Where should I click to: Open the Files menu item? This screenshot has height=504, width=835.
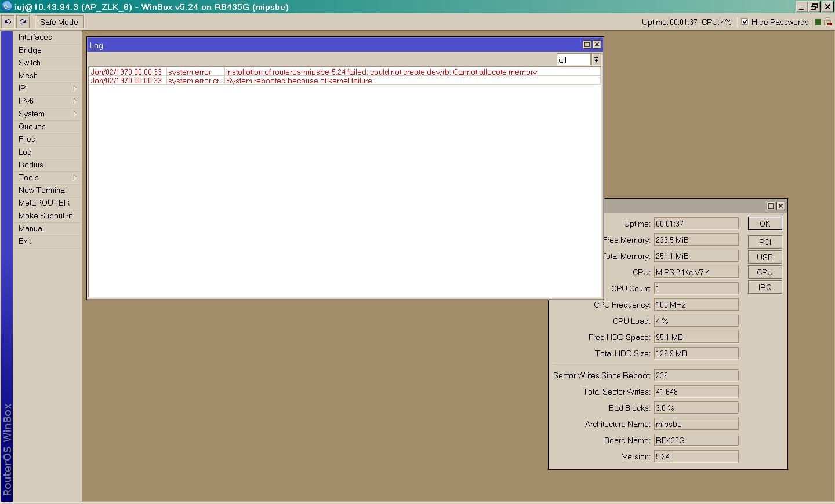pyautogui.click(x=47, y=139)
